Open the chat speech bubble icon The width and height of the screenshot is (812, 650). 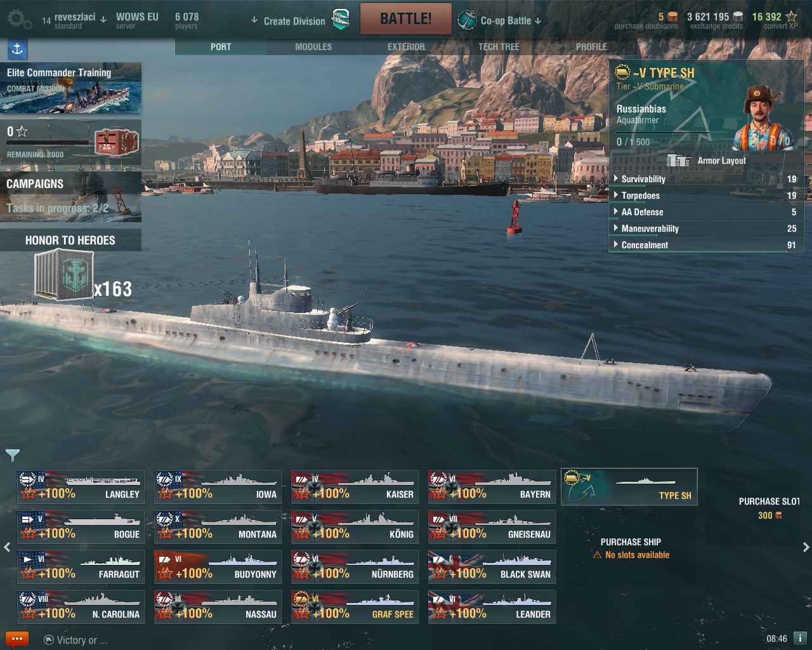pyautogui.click(x=17, y=639)
